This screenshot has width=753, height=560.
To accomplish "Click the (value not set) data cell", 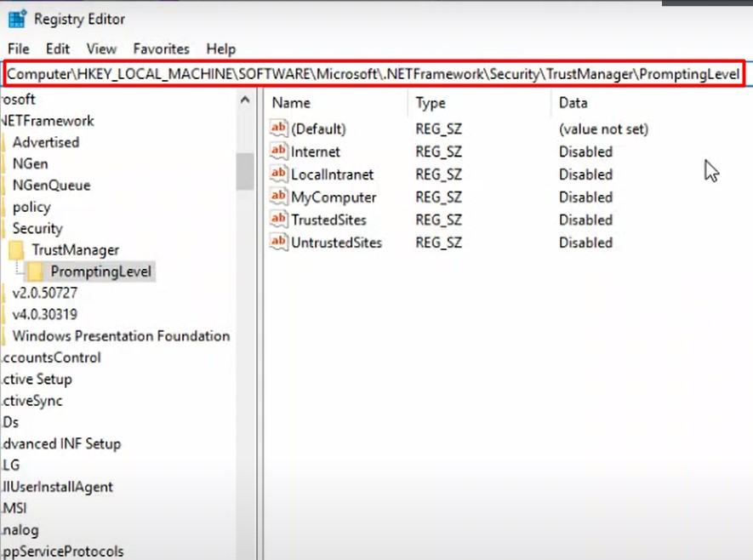I will pos(603,129).
